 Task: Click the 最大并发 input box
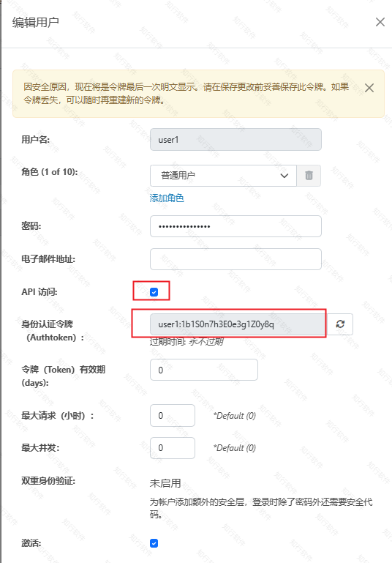(173, 448)
